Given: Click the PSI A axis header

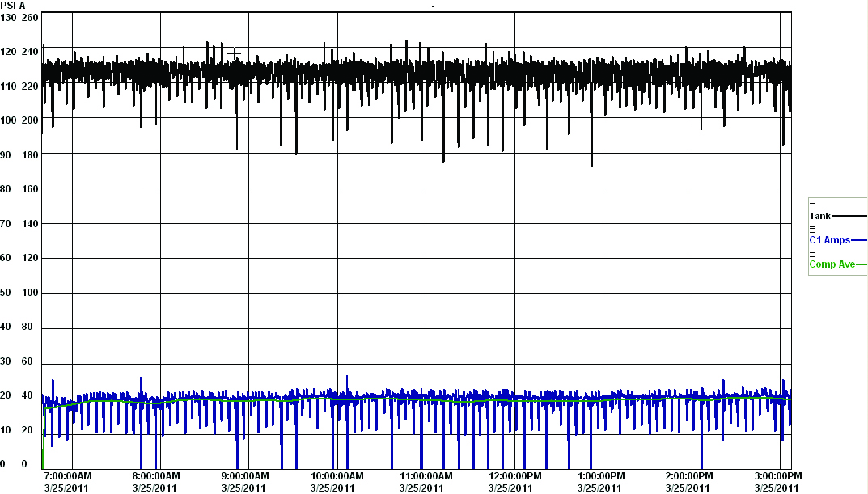Looking at the screenshot, I should [13, 6].
